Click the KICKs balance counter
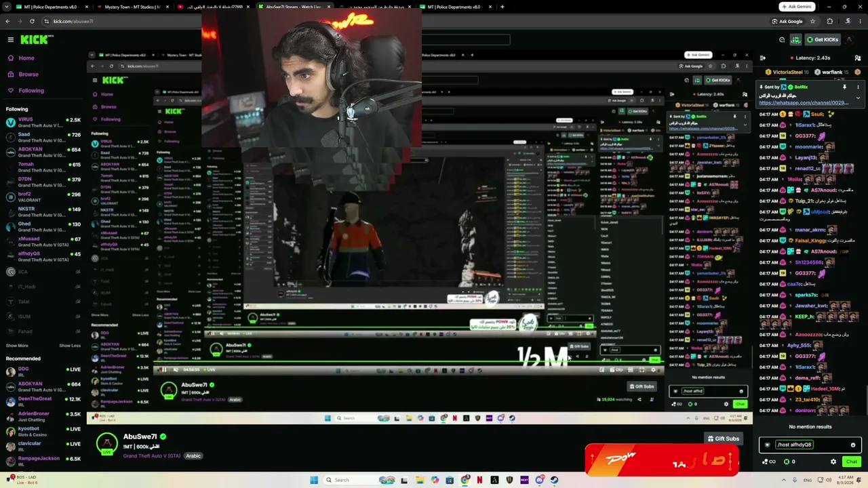This screenshot has width=868, height=488. point(790,462)
